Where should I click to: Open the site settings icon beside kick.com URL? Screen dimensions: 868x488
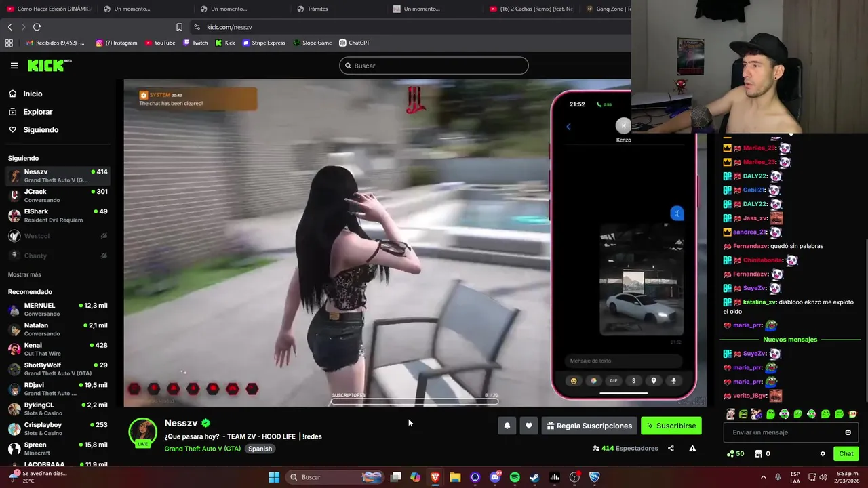point(197,27)
